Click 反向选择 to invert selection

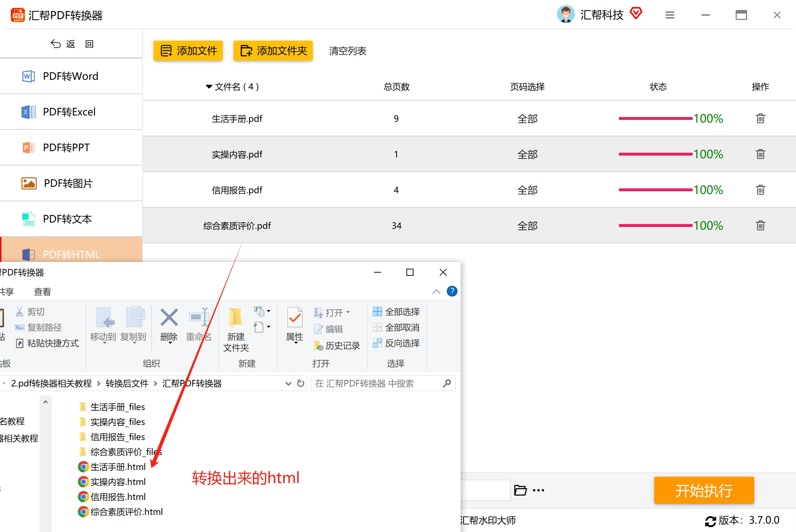coord(396,343)
